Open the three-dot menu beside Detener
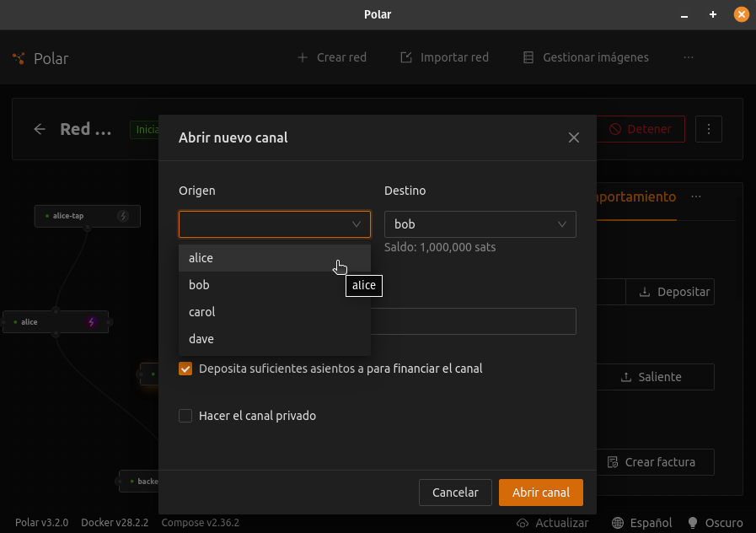 coord(709,129)
